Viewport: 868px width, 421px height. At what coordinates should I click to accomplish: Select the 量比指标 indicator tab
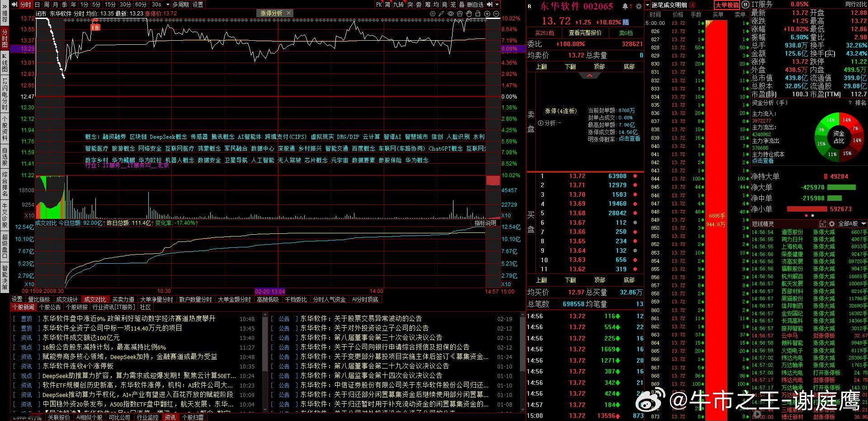point(39,299)
